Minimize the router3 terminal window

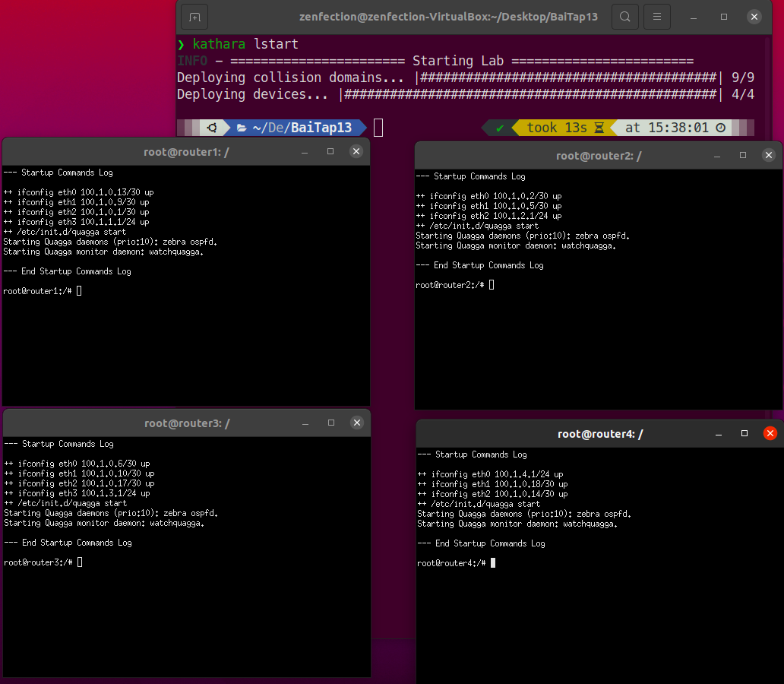pyautogui.click(x=305, y=423)
